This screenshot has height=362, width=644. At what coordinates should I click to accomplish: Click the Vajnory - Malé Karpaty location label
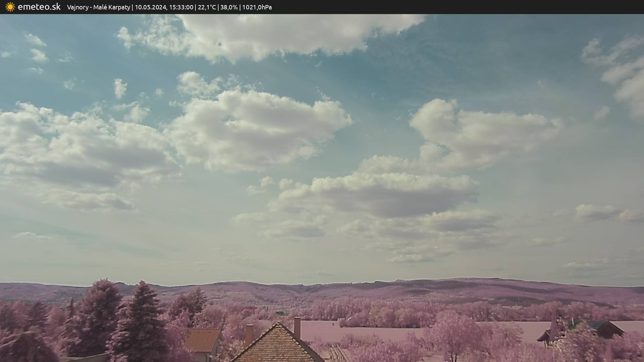click(x=98, y=7)
